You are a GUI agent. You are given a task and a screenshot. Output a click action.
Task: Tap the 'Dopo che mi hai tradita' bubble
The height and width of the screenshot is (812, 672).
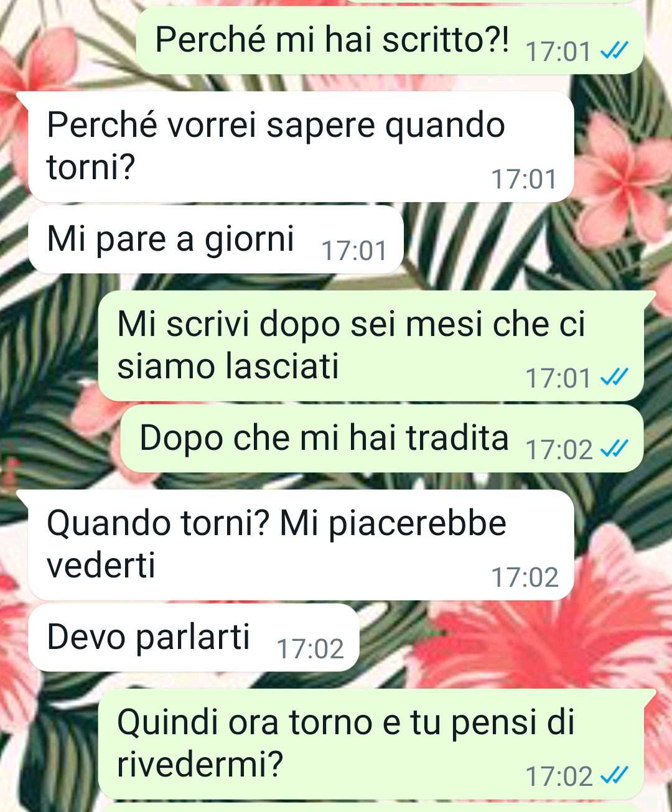[x=381, y=439]
